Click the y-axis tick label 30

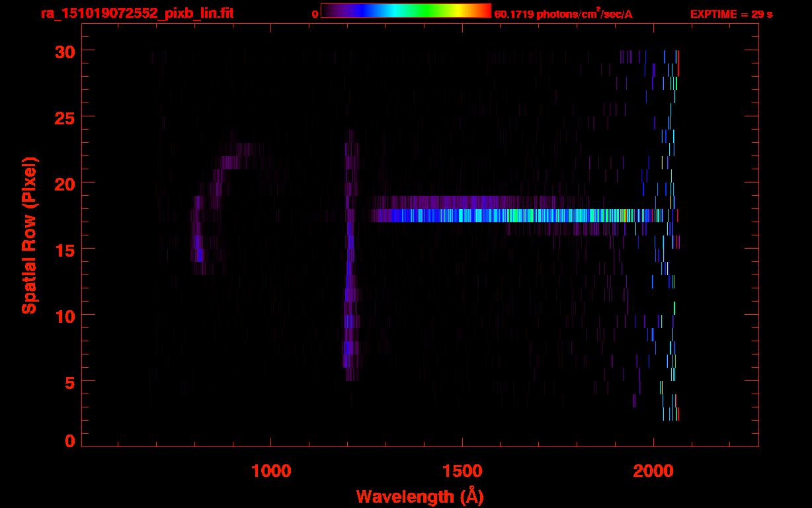click(63, 50)
